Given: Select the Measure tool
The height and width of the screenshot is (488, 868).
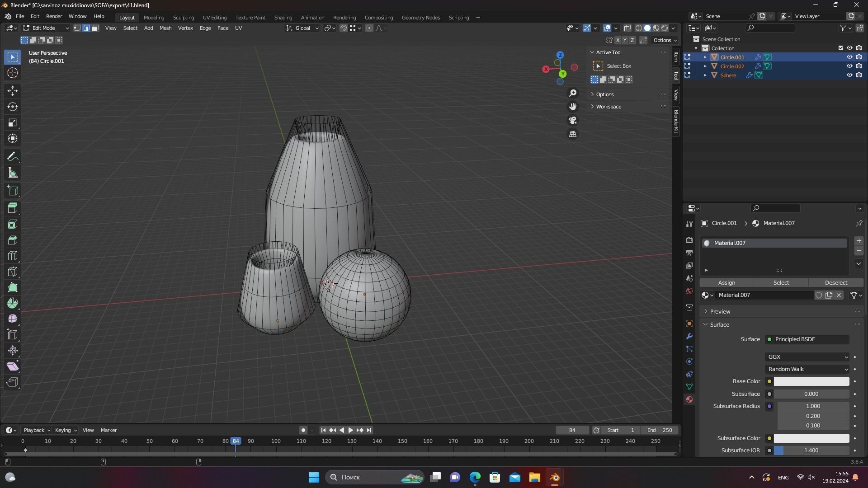Looking at the screenshot, I should point(13,173).
